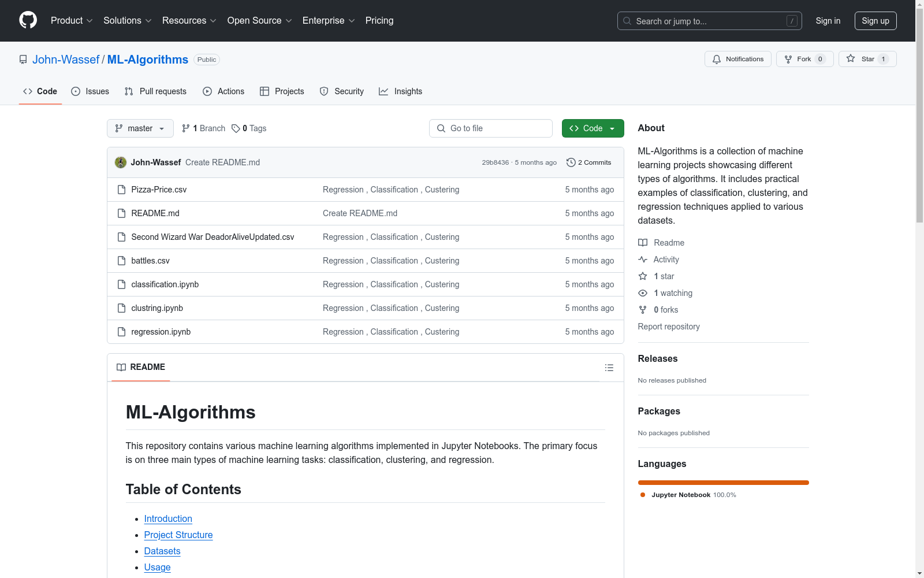The width and height of the screenshot is (924, 578).
Task: Click file icon next to battles.csv
Action: click(x=121, y=261)
